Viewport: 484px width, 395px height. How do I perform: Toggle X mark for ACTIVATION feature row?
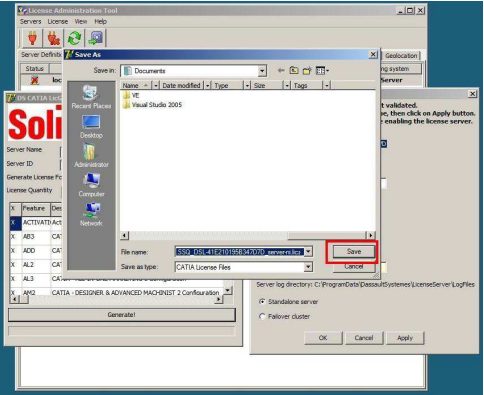[15, 222]
